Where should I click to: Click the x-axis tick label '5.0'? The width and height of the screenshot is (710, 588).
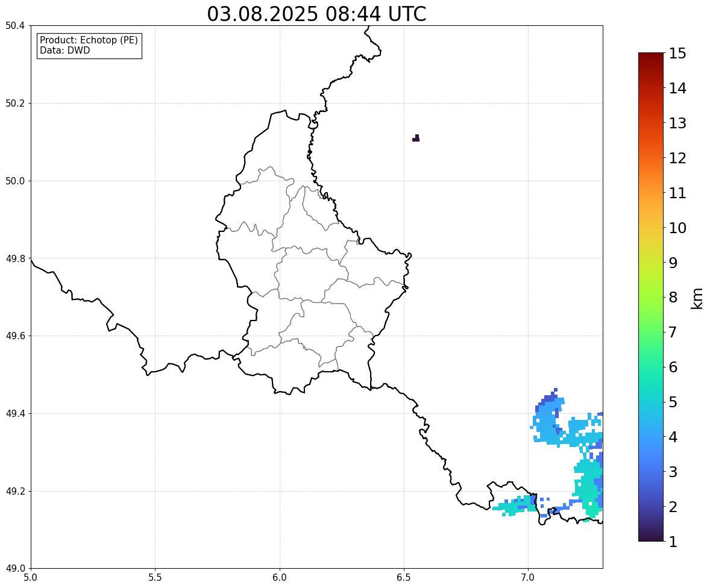[31, 578]
